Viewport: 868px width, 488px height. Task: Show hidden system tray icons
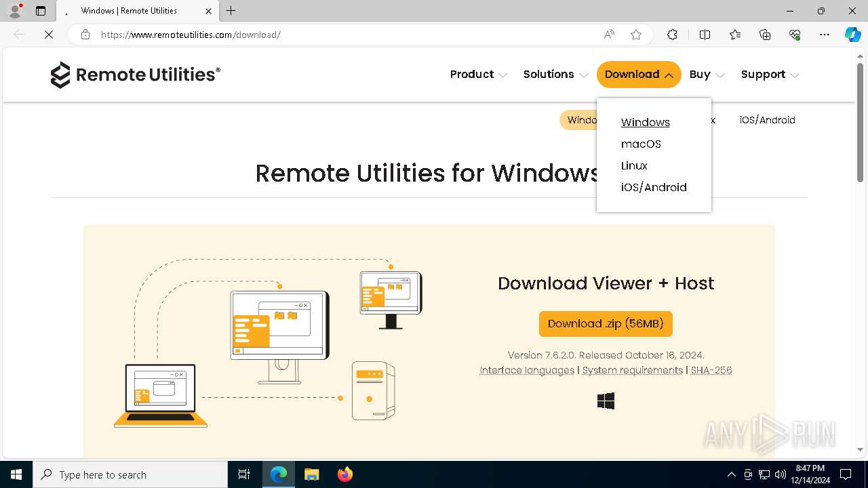tap(731, 474)
